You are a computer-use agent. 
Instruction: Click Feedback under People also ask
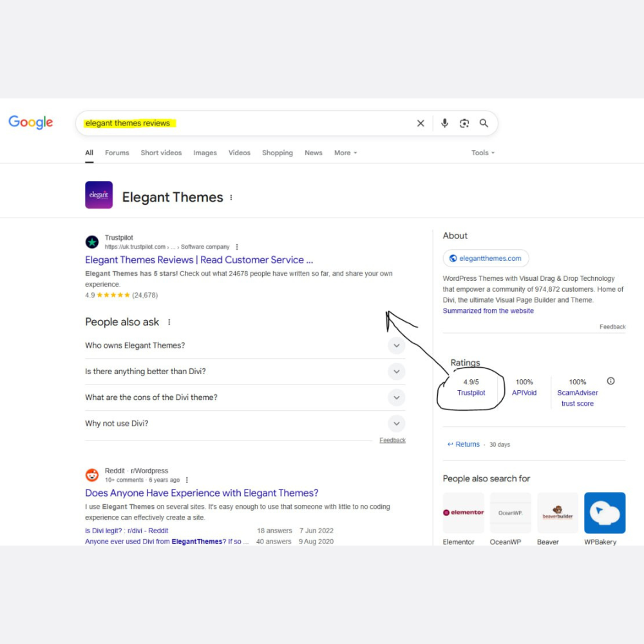pos(393,440)
